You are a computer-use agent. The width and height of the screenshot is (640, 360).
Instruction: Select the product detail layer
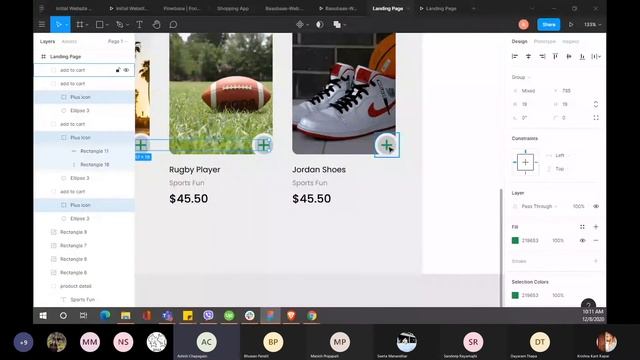(x=76, y=286)
